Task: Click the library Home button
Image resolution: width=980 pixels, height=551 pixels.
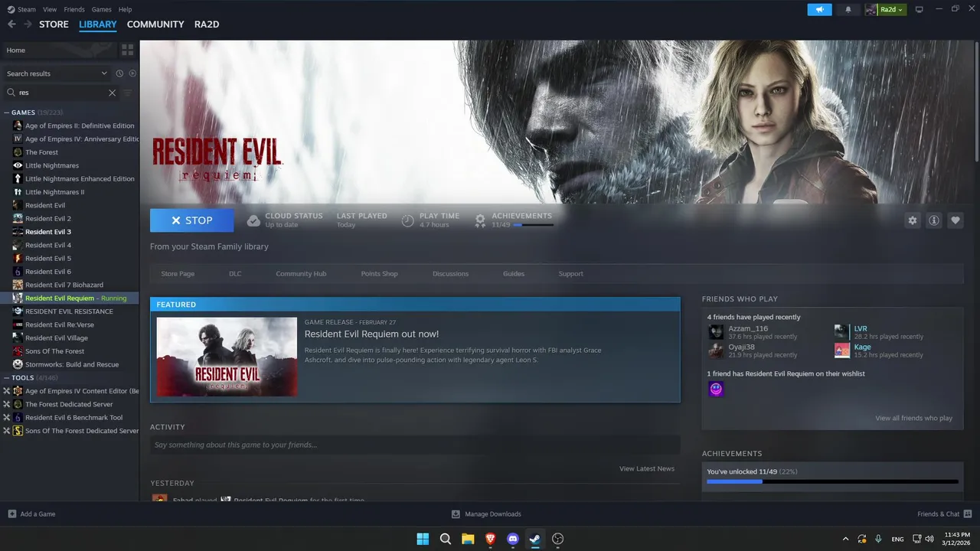Action: pyautogui.click(x=59, y=50)
